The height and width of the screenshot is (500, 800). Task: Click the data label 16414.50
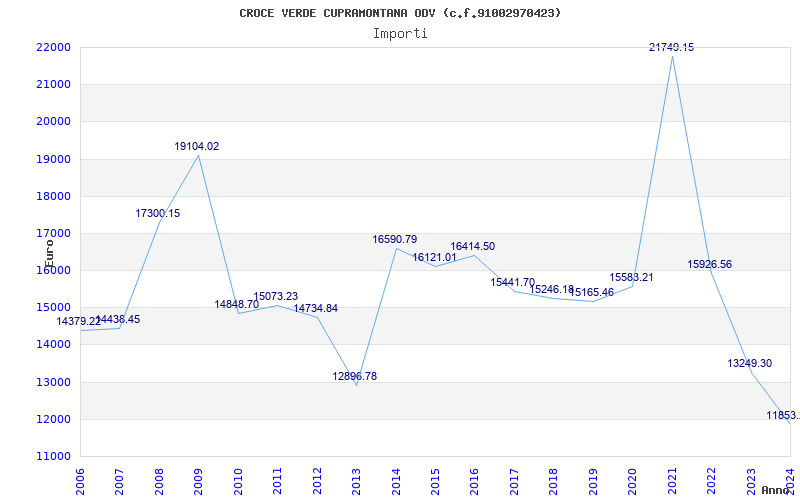point(472,246)
